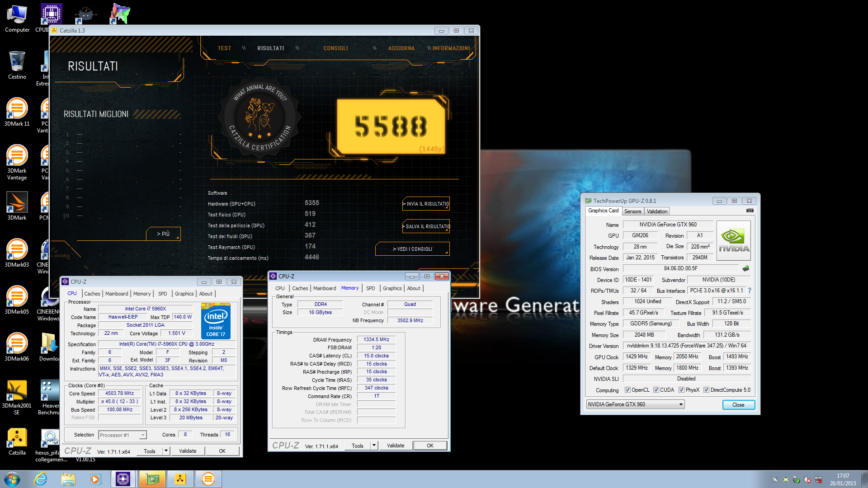Switch to Catzilla via taskbar button
Image resolution: width=868 pixels, height=488 pixels.
180,479
